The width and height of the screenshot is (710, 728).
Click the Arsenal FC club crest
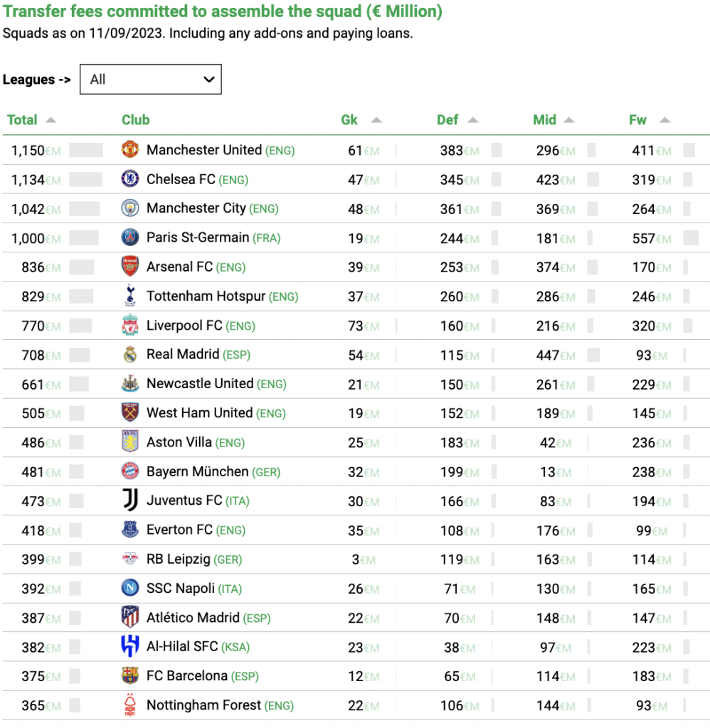click(130, 267)
